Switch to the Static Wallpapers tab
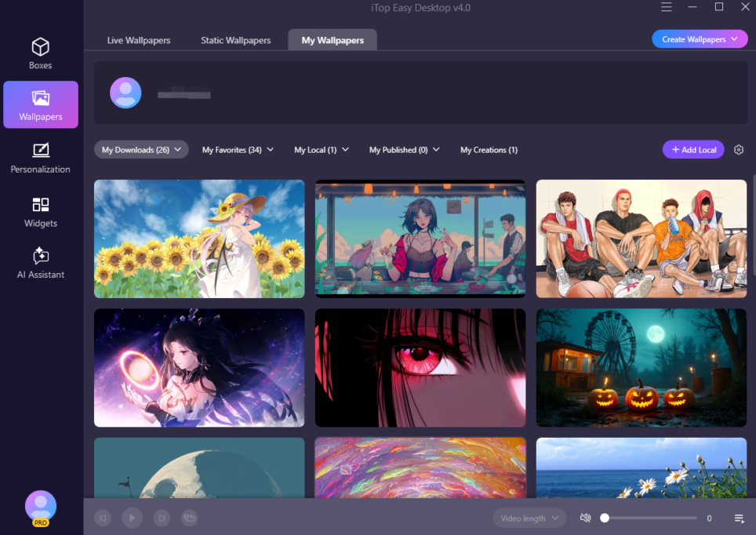Screen dimensions: 756x535 (x=236, y=41)
